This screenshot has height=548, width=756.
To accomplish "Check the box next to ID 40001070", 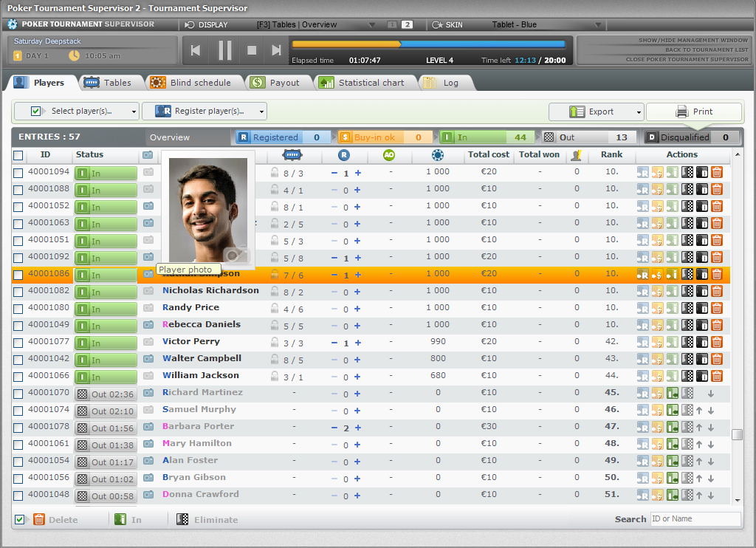I will click(18, 394).
